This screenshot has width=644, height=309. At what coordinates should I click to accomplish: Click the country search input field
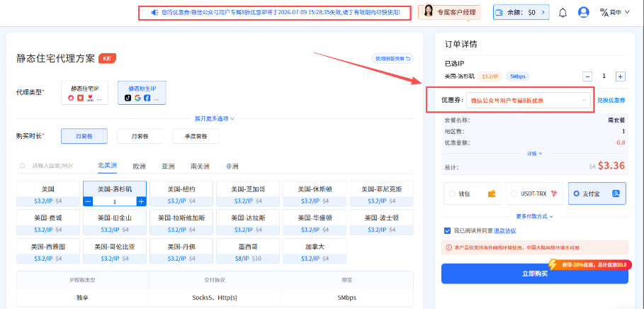pos(52,166)
